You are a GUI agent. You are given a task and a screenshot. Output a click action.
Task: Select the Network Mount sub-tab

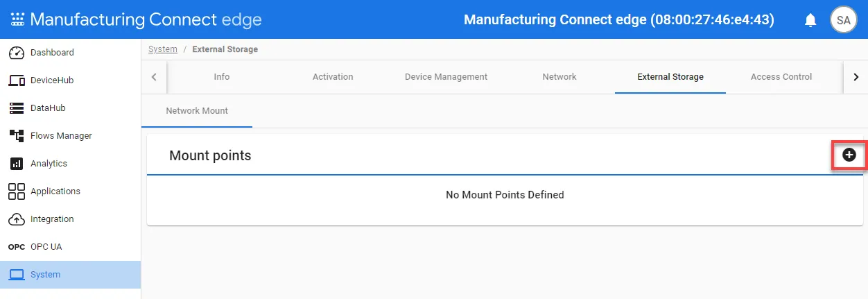pyautogui.click(x=197, y=111)
